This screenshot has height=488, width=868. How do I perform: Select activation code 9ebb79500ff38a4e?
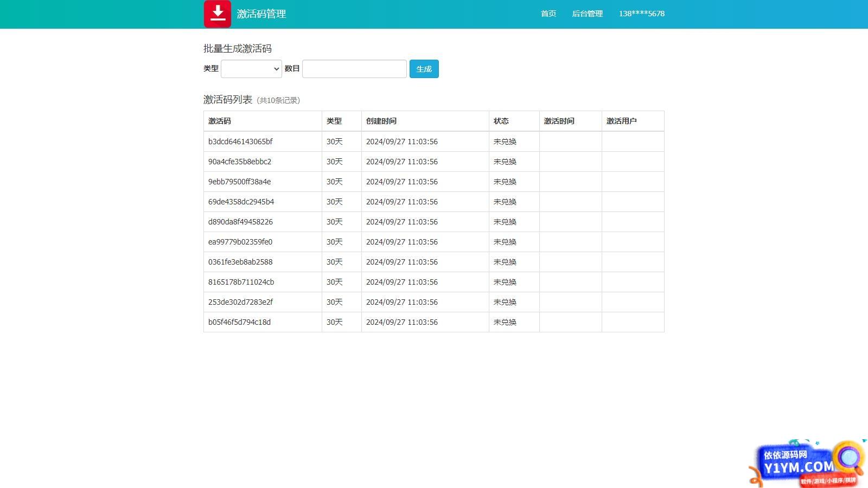[239, 182]
